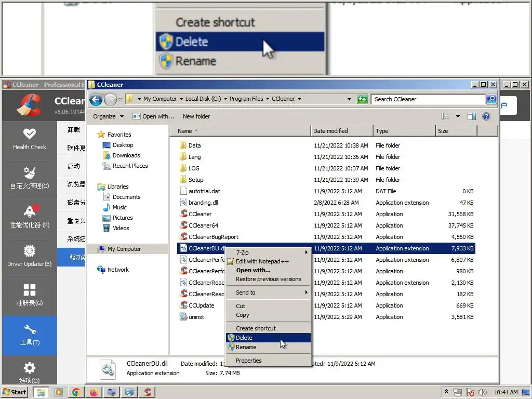Choose Edit with Notepad++

[268, 261]
